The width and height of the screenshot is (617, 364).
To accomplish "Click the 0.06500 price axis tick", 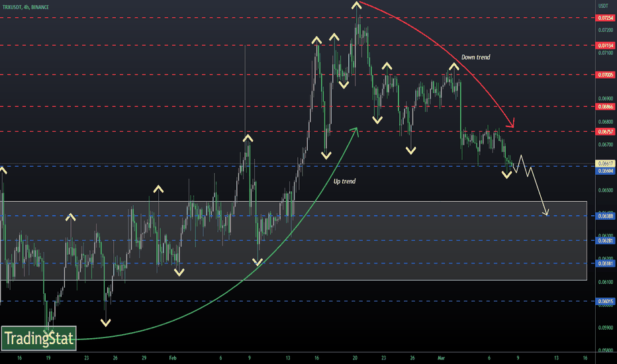I will click(x=606, y=190).
